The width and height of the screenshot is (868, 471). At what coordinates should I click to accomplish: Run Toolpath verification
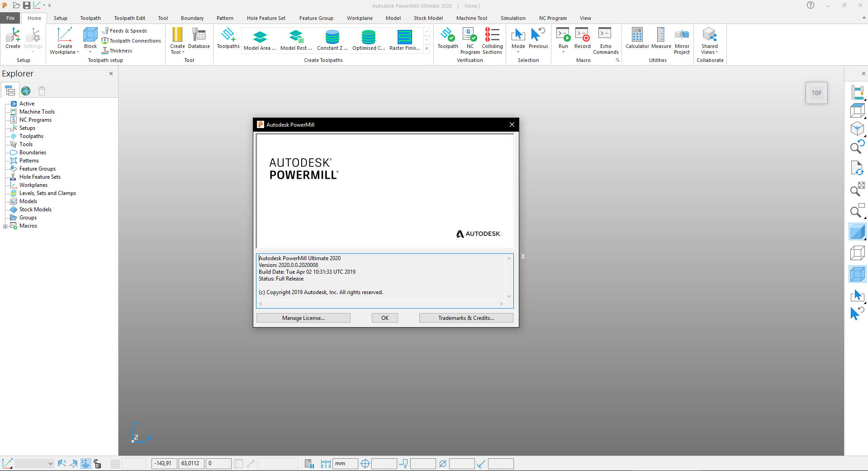(x=448, y=38)
